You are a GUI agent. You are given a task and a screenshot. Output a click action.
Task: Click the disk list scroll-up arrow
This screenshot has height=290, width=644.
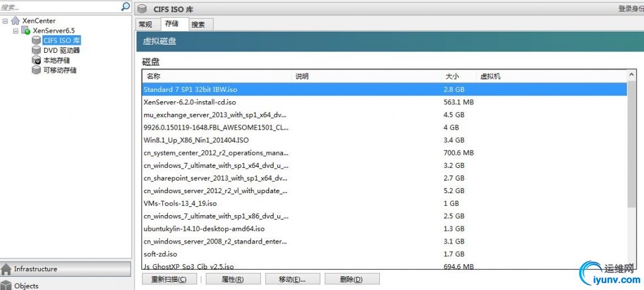631,75
